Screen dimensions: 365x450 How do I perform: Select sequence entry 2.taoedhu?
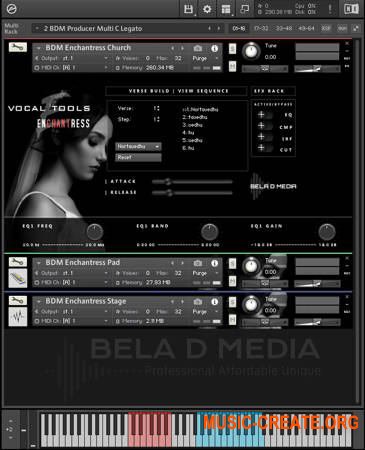[x=195, y=117]
